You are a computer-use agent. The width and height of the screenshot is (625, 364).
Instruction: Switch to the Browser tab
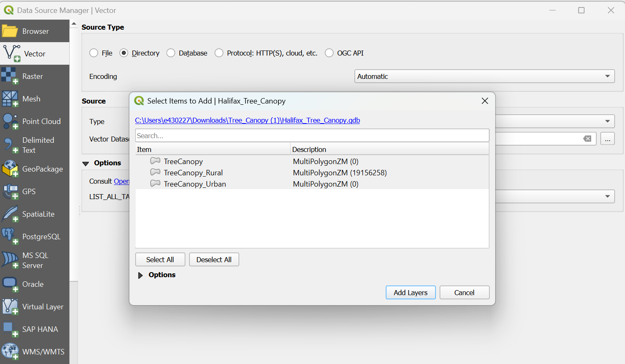coord(35,31)
